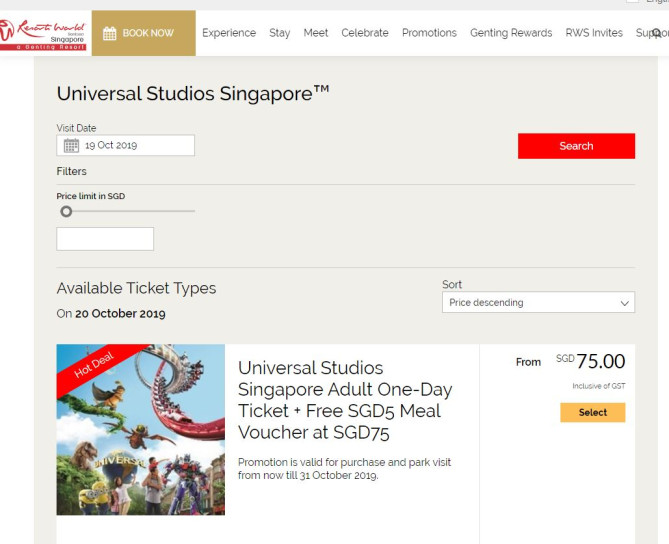Click the calendar icon beside visit date
The width and height of the screenshot is (669, 544).
click(x=71, y=146)
